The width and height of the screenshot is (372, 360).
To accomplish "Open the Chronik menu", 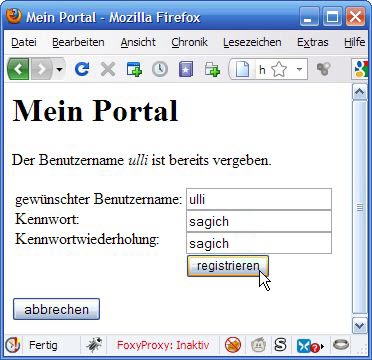I will 189,42.
